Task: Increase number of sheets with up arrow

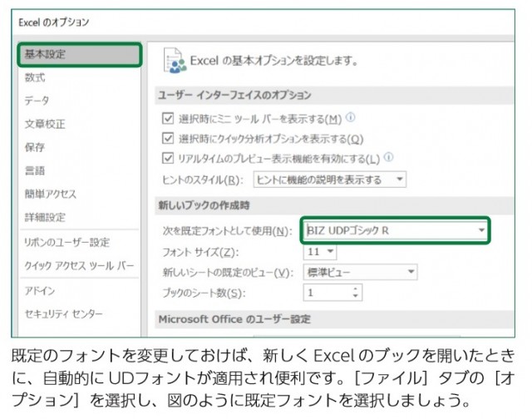Action: (355, 289)
